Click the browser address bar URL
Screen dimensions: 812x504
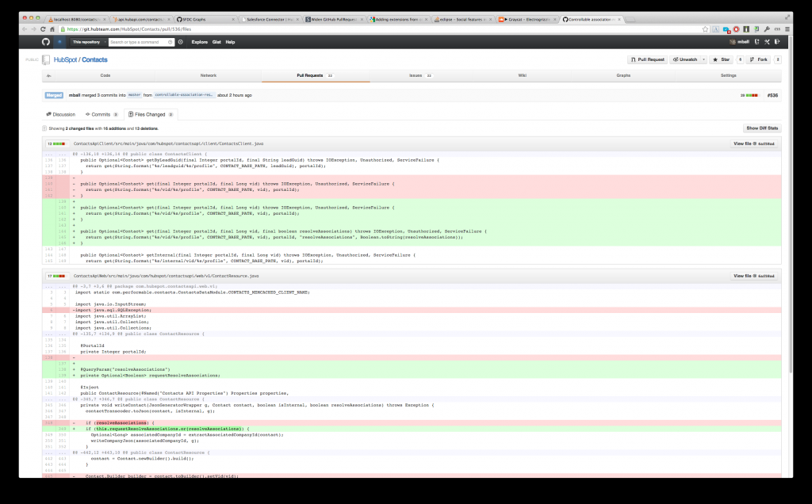pyautogui.click(x=129, y=29)
